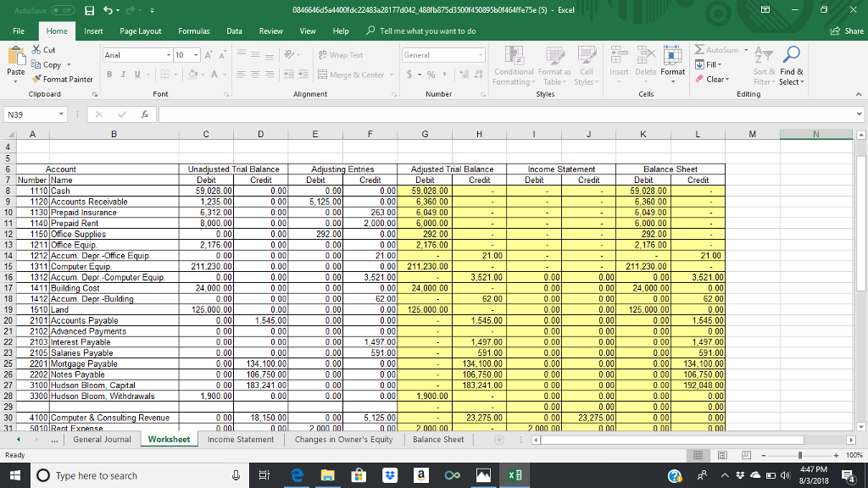Open Conditional Formatting styles
The image size is (868, 488).
pos(513,68)
